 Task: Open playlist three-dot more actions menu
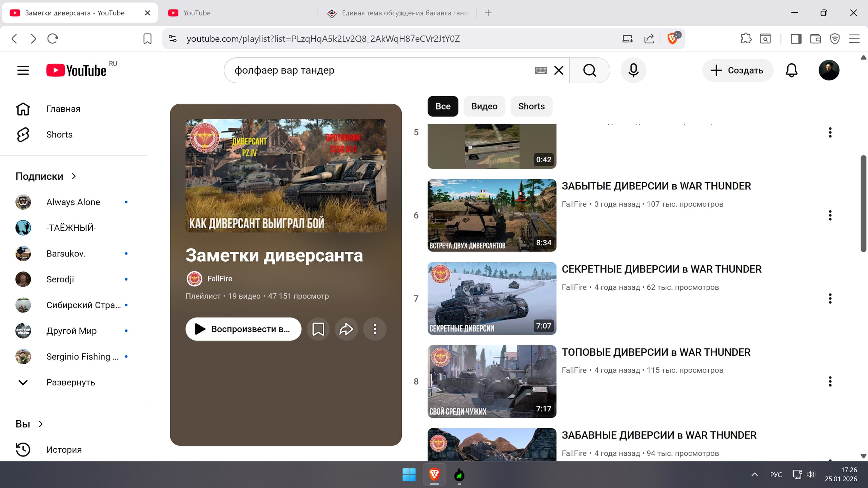coord(375,329)
